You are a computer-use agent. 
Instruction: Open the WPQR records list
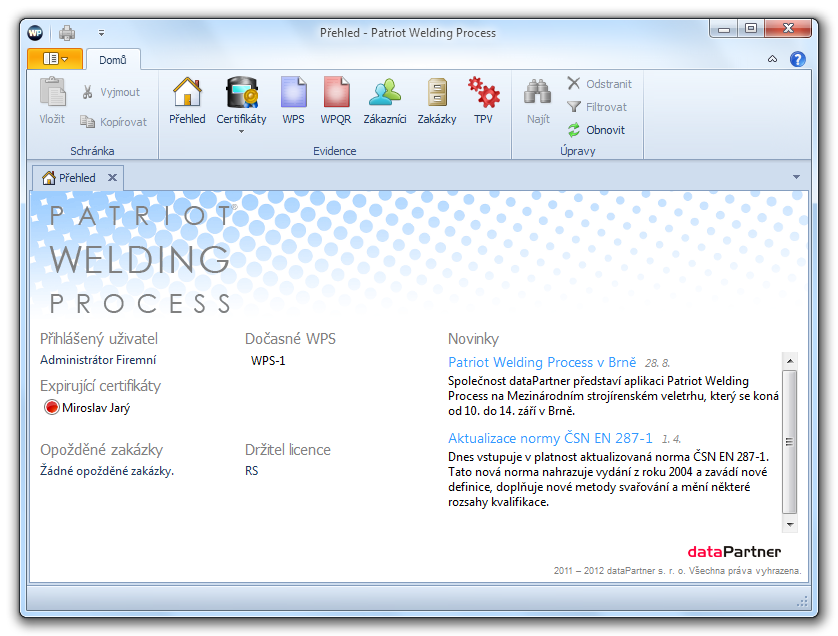coord(336,101)
